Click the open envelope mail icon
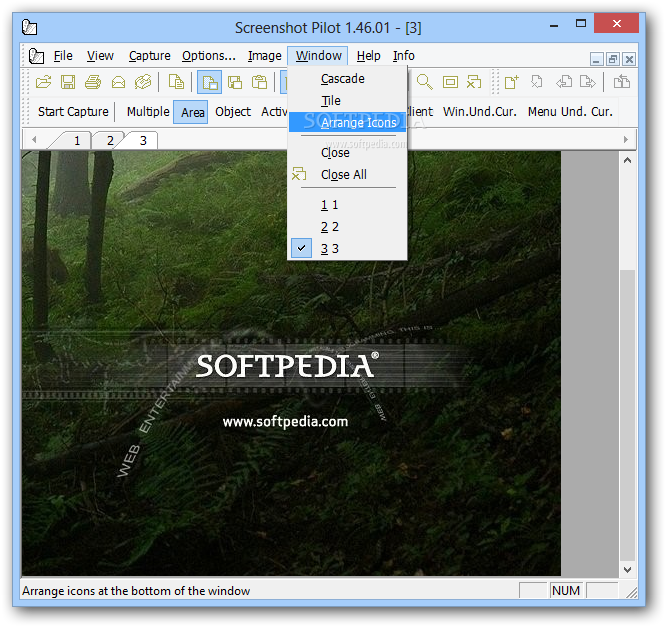The height and width of the screenshot is (627, 666). click(118, 82)
